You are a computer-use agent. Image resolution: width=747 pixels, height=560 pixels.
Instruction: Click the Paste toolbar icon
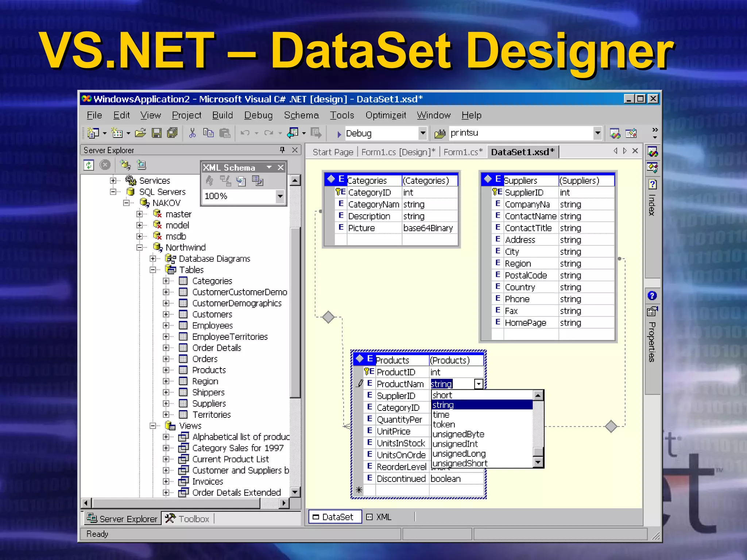[x=225, y=133]
